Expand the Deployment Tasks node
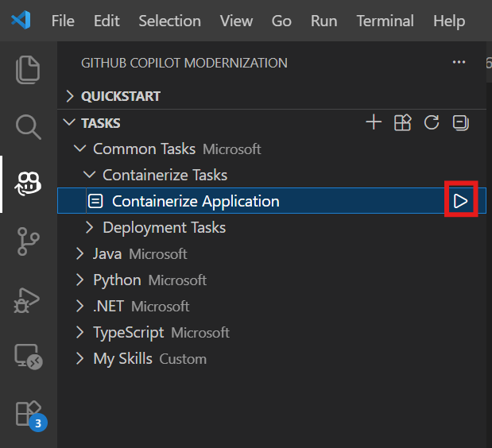Viewport: 492px width, 448px height. pyautogui.click(x=90, y=227)
